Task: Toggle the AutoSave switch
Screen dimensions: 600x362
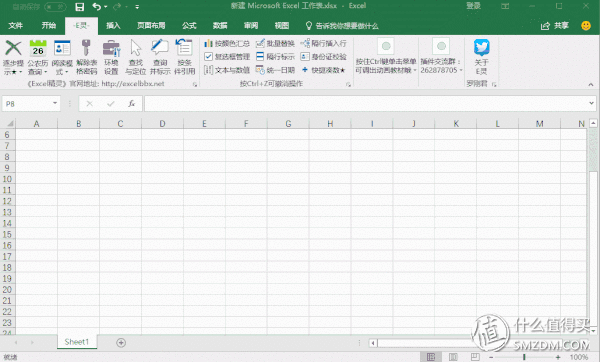Action: pos(55,7)
